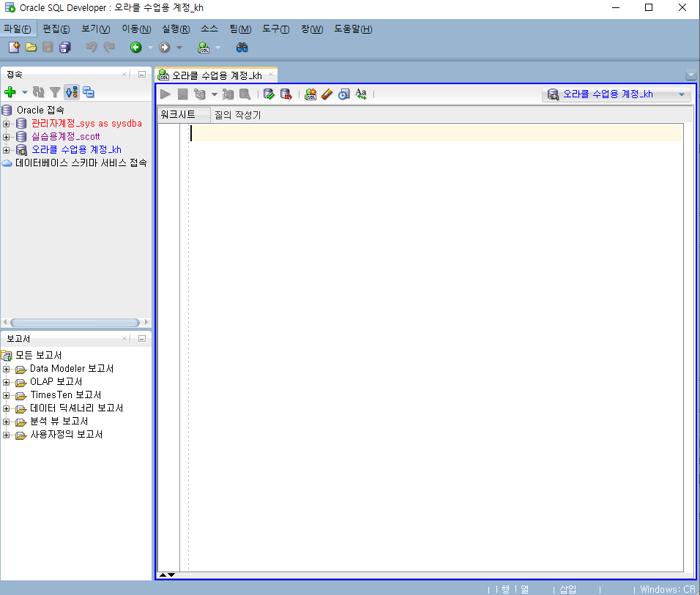Expand the TimesTen 보고서 folder
The height and width of the screenshot is (595, 700).
7,395
